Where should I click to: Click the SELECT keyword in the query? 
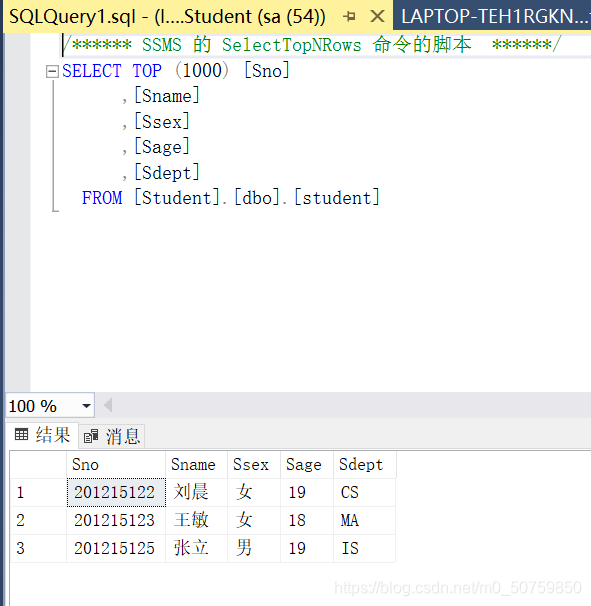92,71
